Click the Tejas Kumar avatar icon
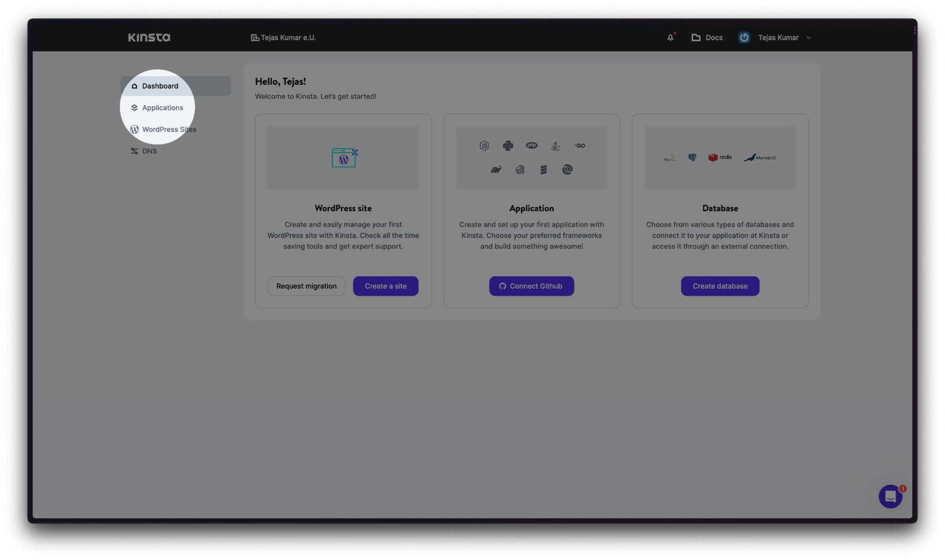Image resolution: width=945 pixels, height=560 pixels. [744, 37]
